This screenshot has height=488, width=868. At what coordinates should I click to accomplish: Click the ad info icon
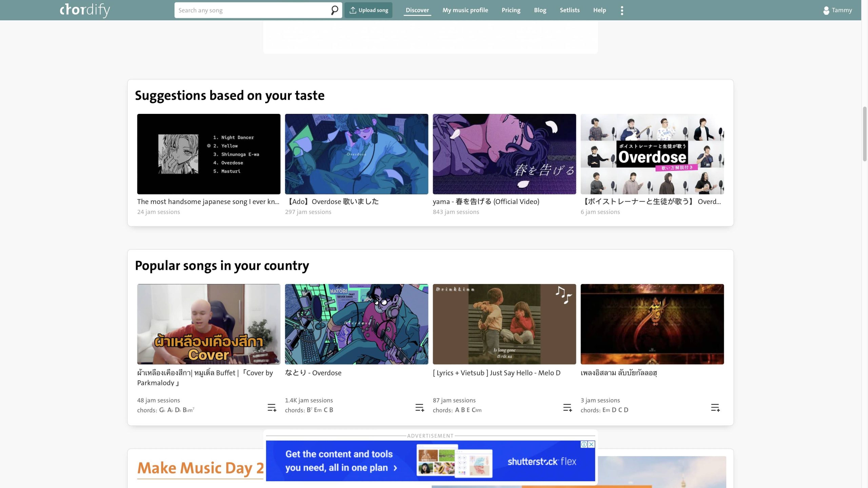point(584,444)
